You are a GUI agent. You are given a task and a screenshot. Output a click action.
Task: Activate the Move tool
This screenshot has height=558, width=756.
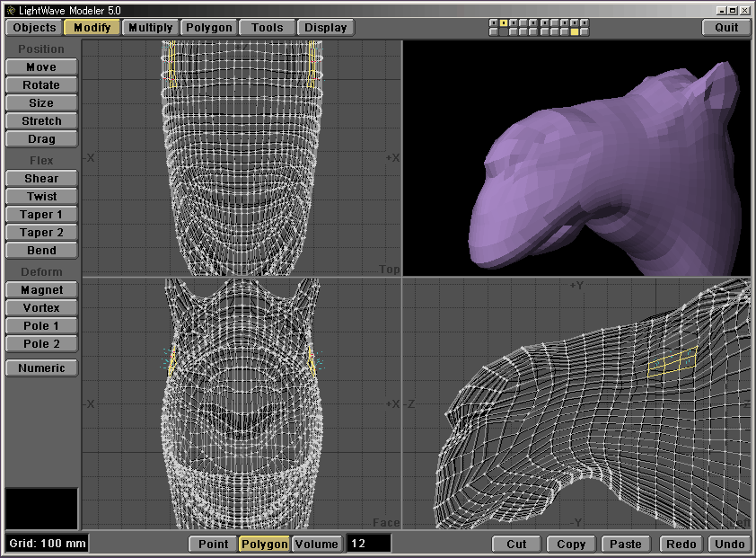point(41,67)
